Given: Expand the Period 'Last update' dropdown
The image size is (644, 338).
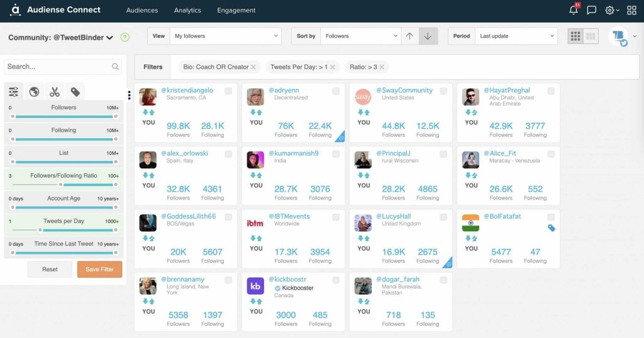Looking at the screenshot, I should (516, 36).
